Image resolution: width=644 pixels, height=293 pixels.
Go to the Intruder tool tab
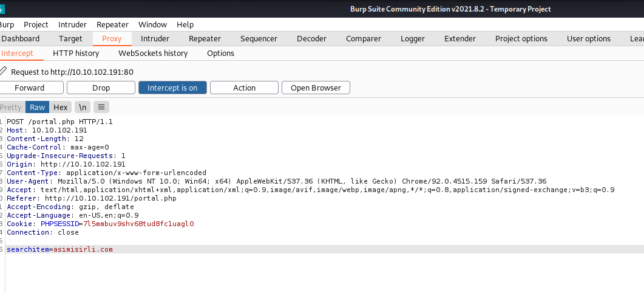point(155,39)
